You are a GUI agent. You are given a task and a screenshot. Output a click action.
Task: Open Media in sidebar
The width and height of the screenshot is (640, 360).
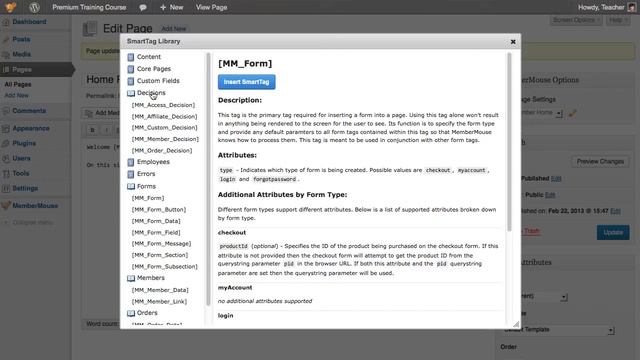(21, 54)
